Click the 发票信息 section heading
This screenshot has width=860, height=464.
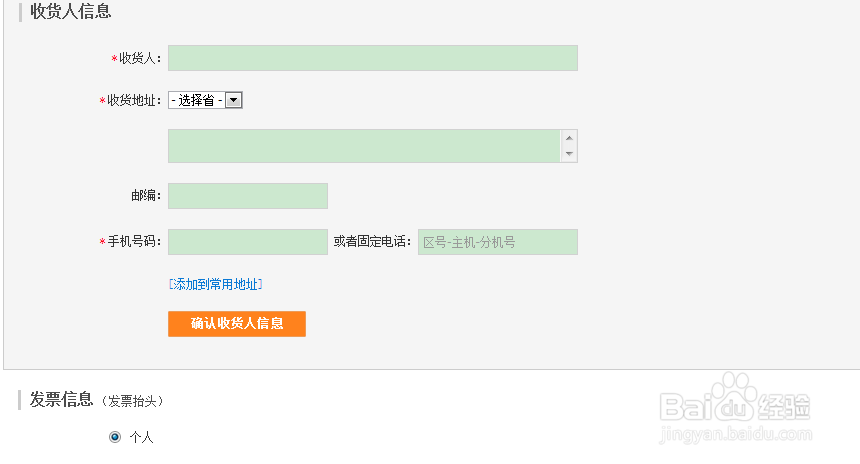click(61, 400)
